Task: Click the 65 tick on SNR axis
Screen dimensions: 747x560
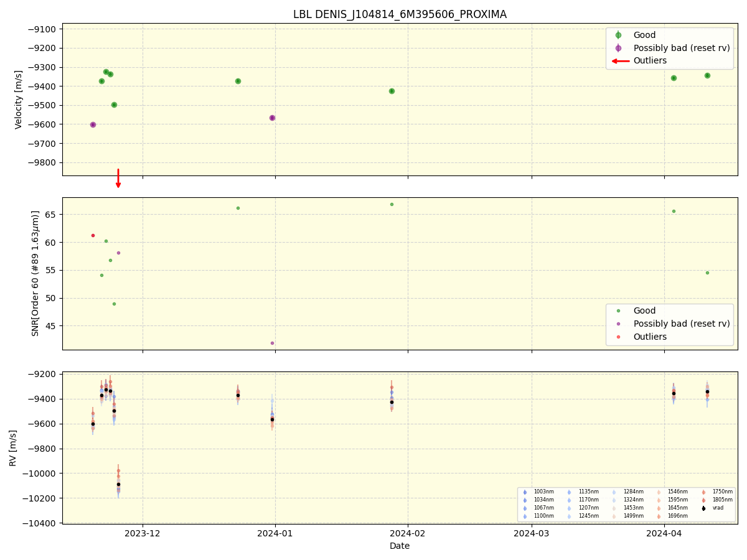Action: point(52,215)
